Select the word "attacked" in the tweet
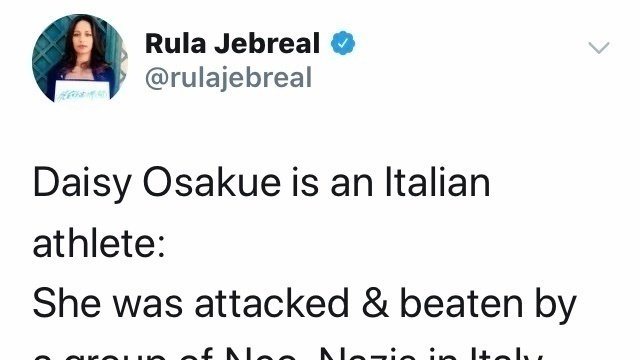Viewport: 640px width, 360px height. coord(272,303)
